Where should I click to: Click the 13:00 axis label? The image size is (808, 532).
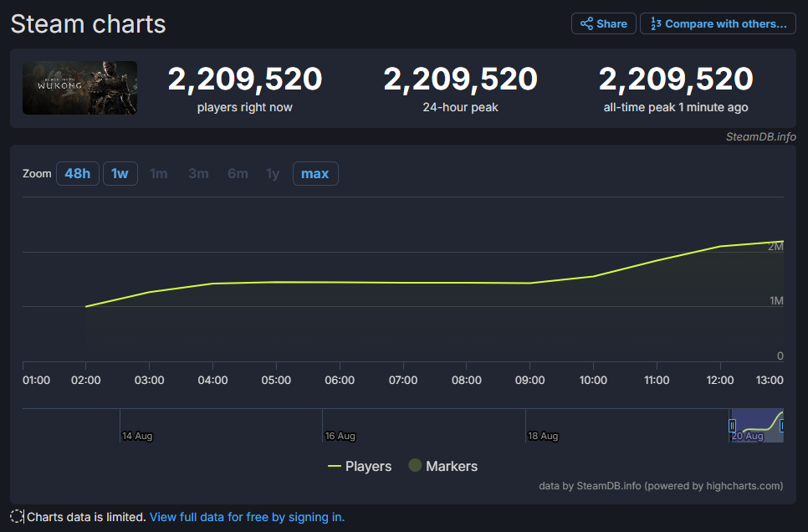pos(770,380)
